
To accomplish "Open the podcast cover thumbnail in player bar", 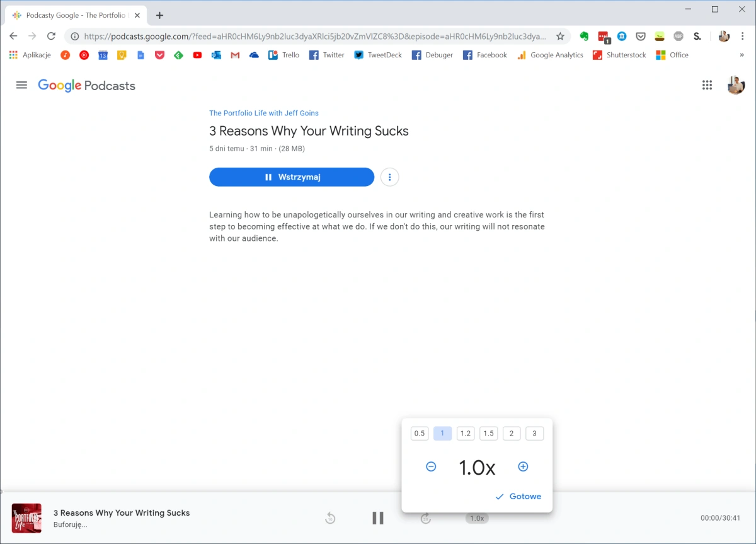I will pos(26,518).
